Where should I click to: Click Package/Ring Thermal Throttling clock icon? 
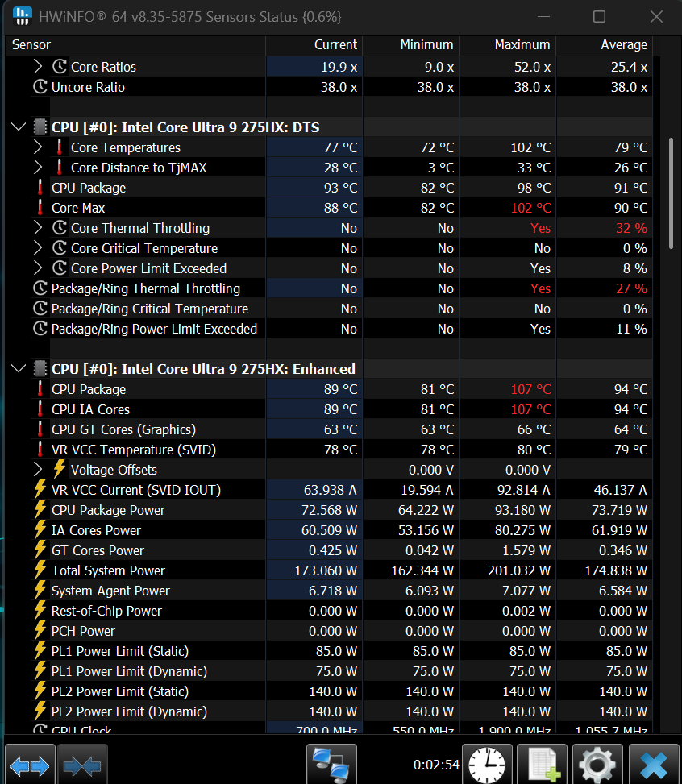(x=40, y=288)
